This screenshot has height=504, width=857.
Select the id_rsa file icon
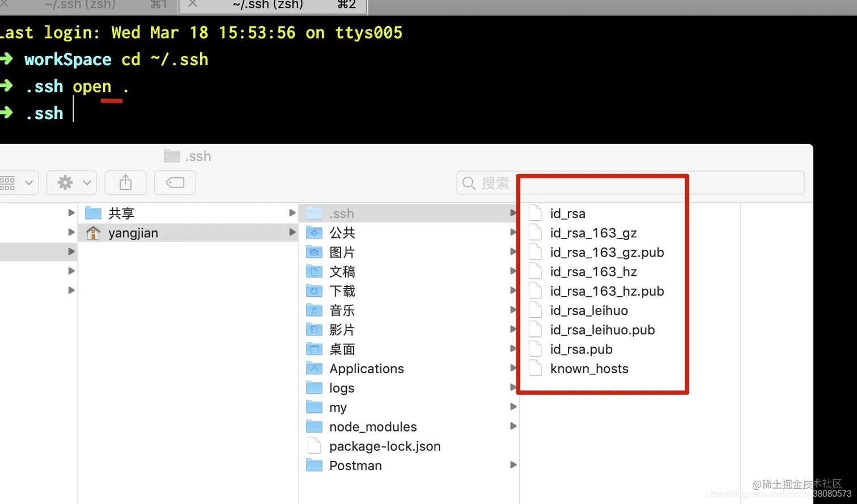tap(535, 213)
